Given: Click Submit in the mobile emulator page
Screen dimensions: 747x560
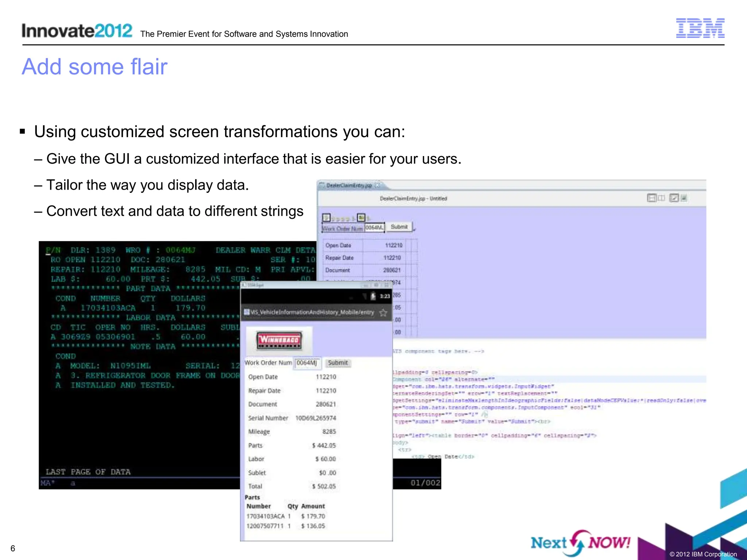Looking at the screenshot, I should coord(338,363).
